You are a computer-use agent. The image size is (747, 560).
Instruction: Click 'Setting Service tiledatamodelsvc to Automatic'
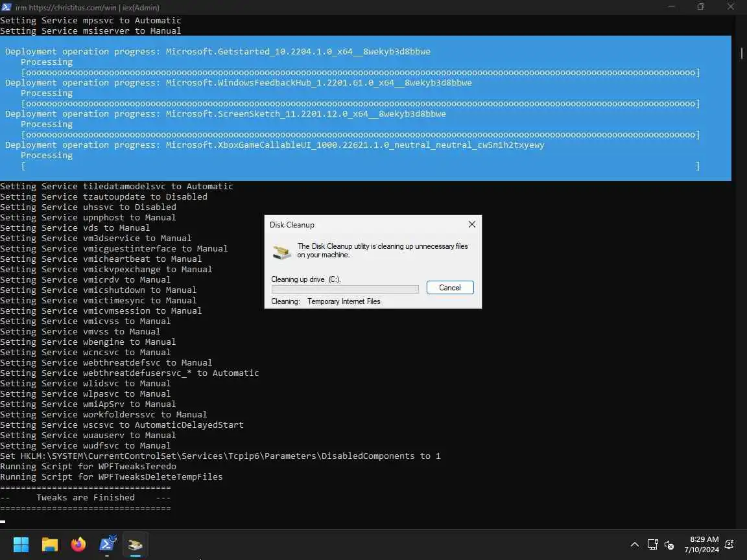coord(117,186)
